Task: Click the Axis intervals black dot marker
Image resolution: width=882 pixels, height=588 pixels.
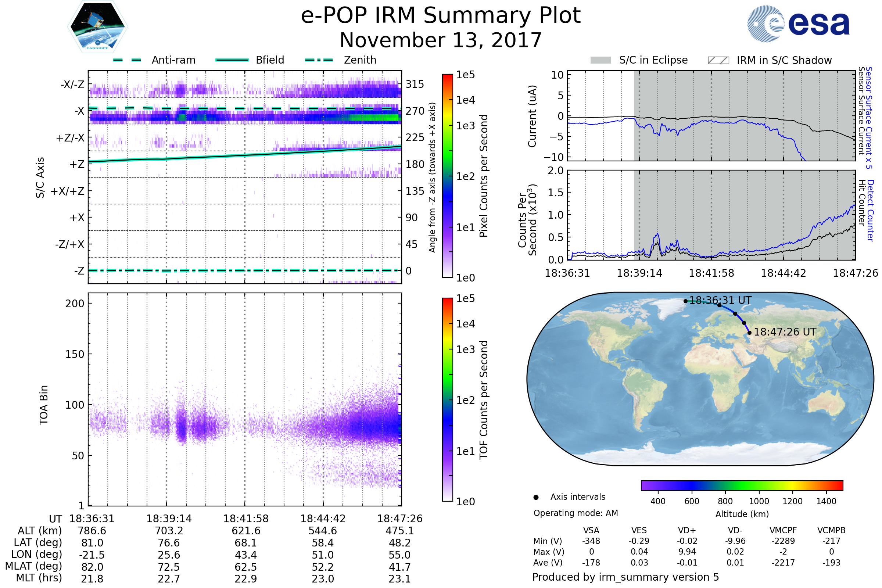Action: point(536,497)
